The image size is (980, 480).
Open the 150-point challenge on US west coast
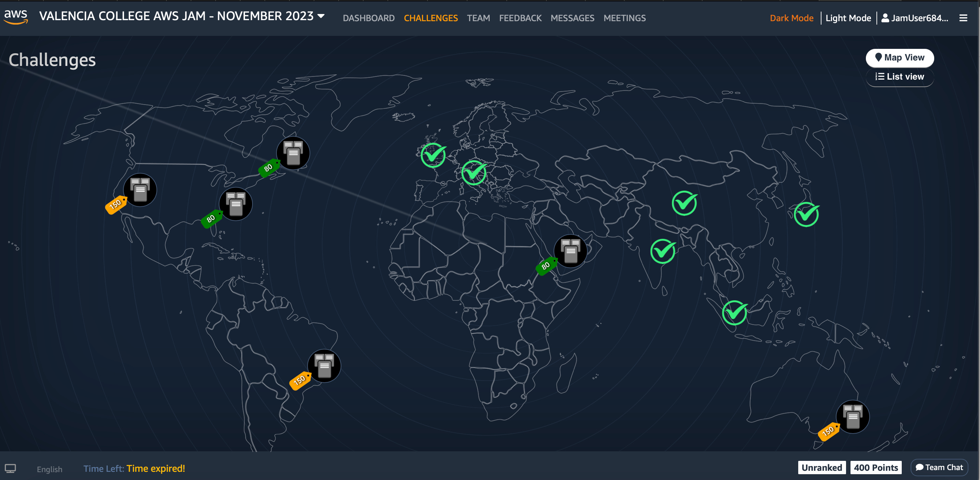tap(140, 190)
